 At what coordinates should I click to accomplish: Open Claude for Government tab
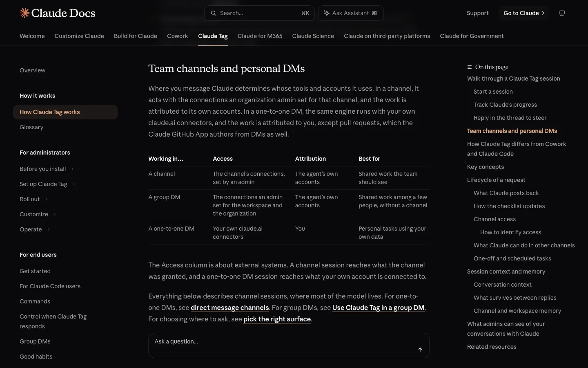click(x=472, y=36)
